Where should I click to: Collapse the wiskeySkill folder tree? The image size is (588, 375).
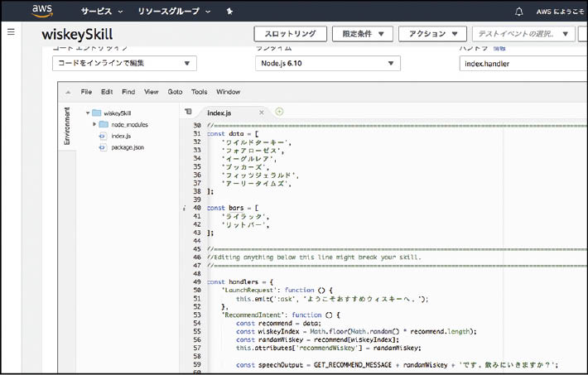coord(88,113)
